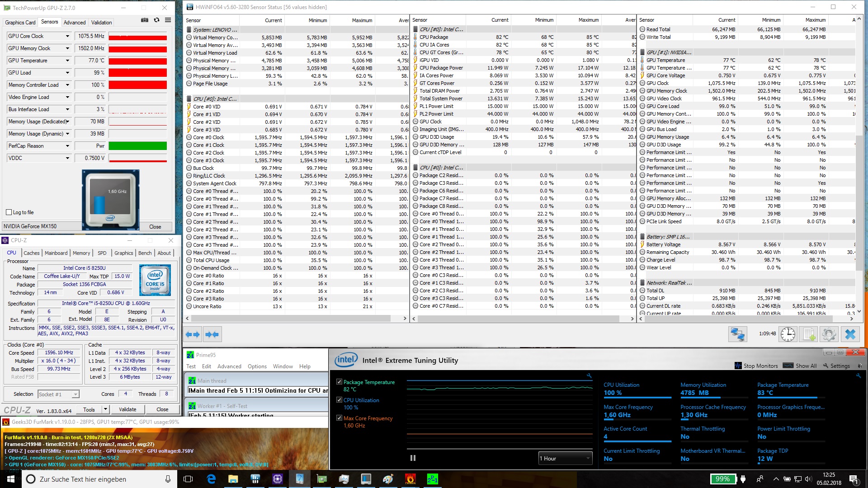Open GPU Core Clock sensor dropdown
Viewport: 868px width, 488px height.
coord(67,36)
